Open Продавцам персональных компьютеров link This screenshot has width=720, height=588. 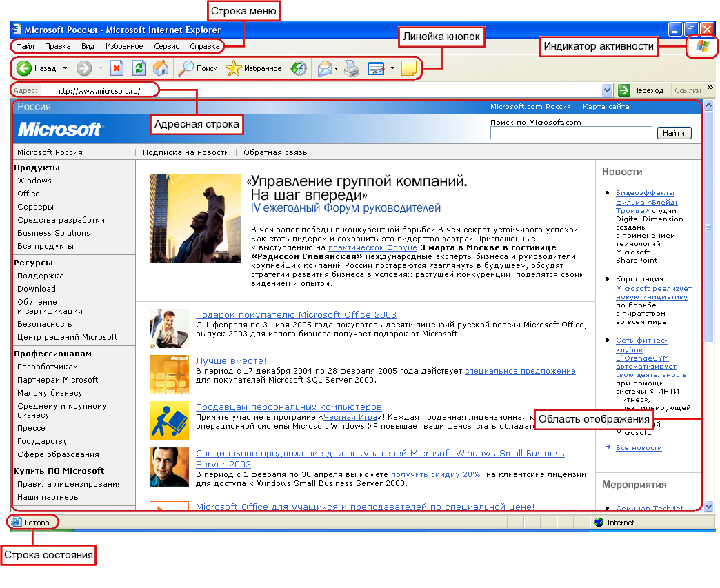click(x=289, y=407)
